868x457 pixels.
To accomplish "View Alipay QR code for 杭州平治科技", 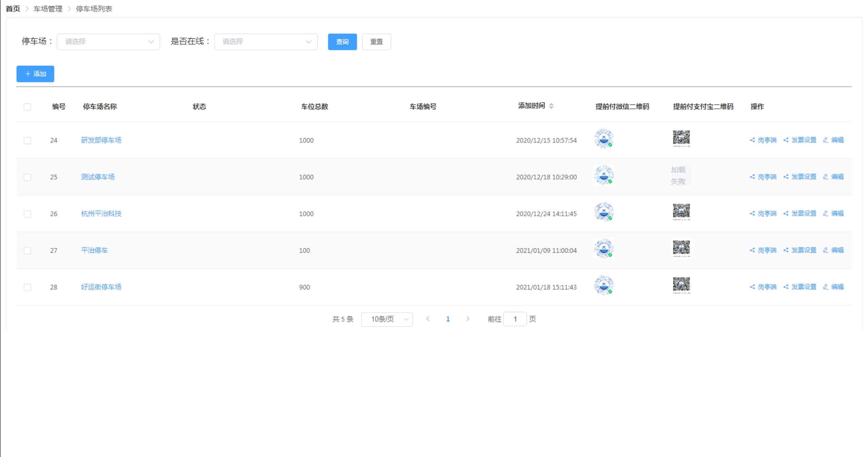I will coord(681,212).
